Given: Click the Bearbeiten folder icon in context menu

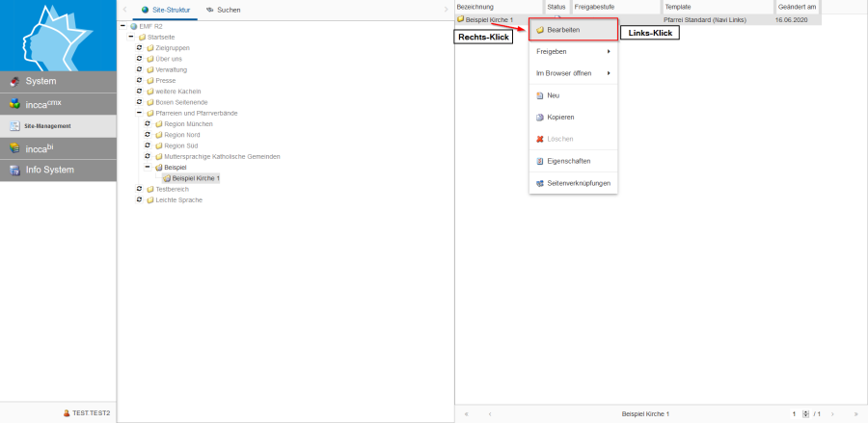Looking at the screenshot, I should coord(540,31).
